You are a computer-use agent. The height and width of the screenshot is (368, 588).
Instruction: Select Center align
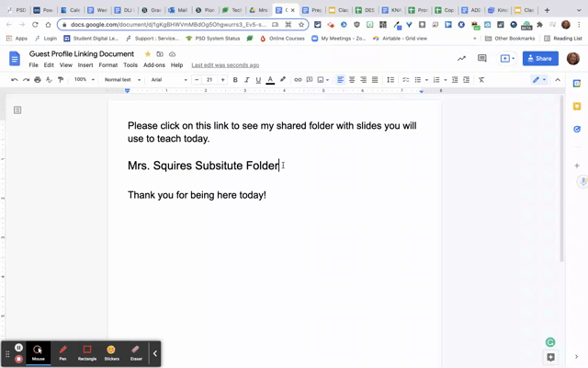352,80
